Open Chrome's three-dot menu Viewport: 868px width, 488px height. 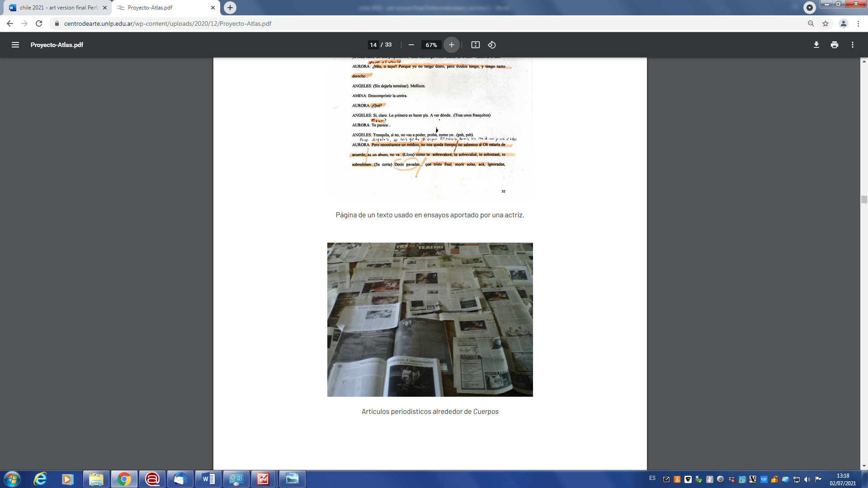click(858, 23)
